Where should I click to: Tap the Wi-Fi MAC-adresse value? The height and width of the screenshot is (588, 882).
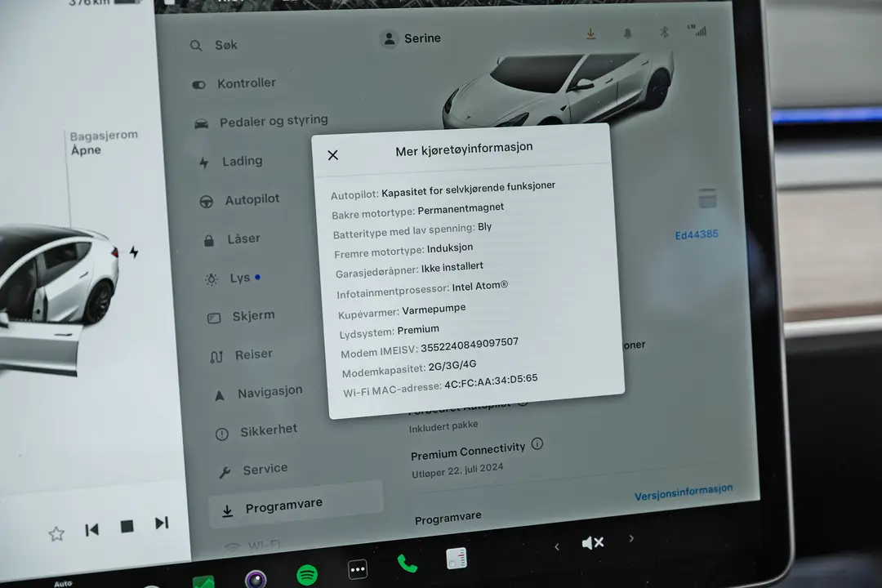(491, 381)
